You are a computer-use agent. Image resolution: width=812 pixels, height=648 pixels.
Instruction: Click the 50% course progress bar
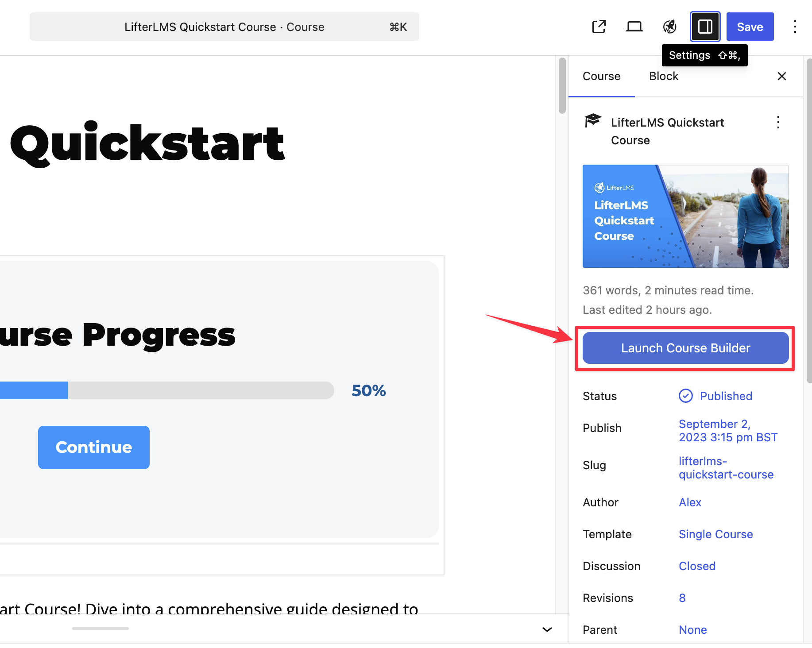point(167,390)
